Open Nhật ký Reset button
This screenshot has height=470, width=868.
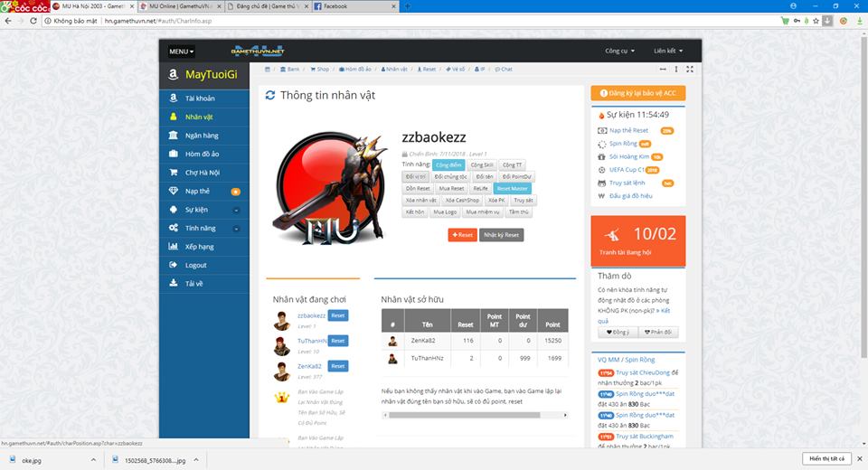pos(501,235)
